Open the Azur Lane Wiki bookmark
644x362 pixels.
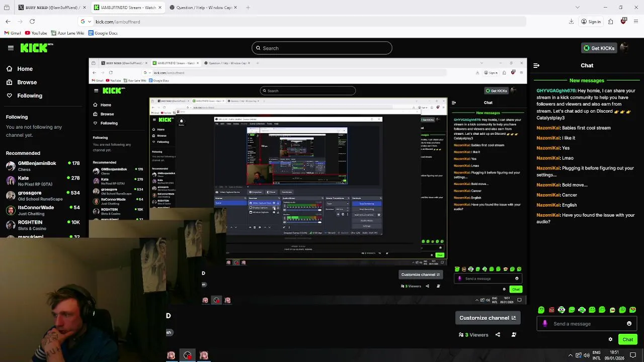tap(67, 33)
